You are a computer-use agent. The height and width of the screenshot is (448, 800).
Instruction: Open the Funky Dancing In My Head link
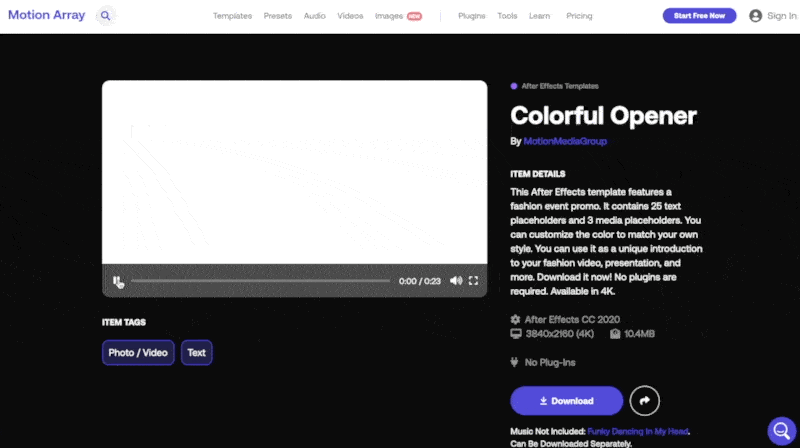637,432
